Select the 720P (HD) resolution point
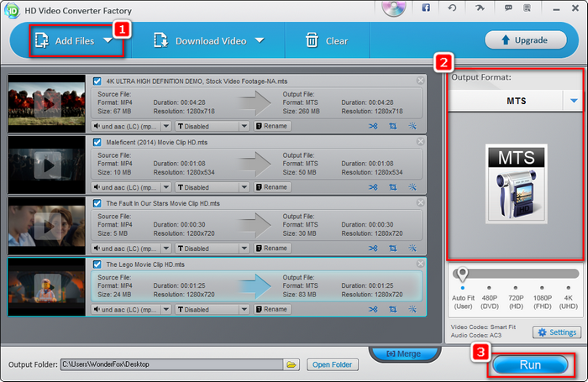Viewport: 588px width, 382px height. [x=516, y=288]
